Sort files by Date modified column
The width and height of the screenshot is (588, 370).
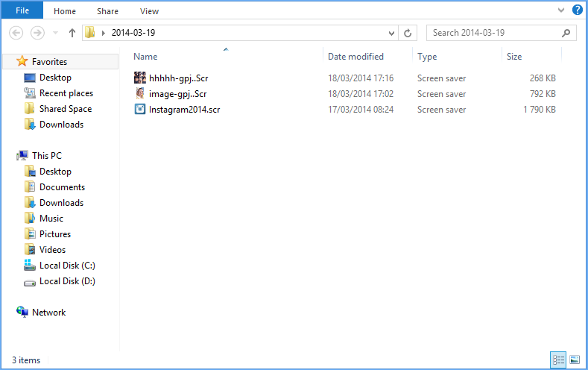pos(355,57)
